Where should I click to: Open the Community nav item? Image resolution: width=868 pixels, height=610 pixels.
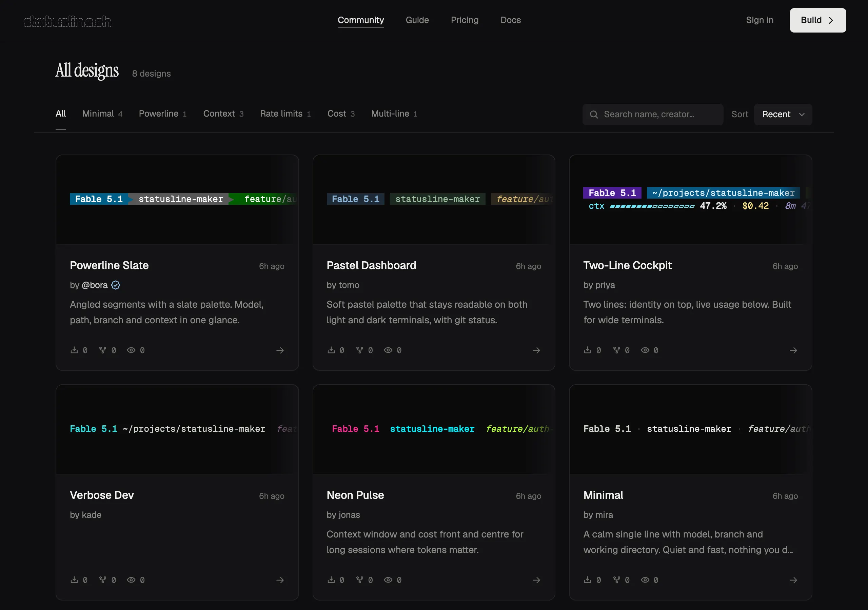(361, 20)
